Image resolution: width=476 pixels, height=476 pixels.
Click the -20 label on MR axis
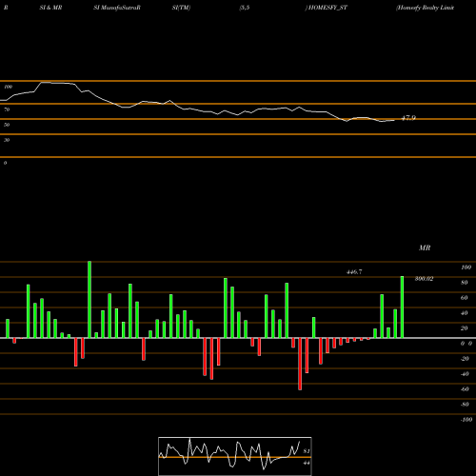click(465, 359)
